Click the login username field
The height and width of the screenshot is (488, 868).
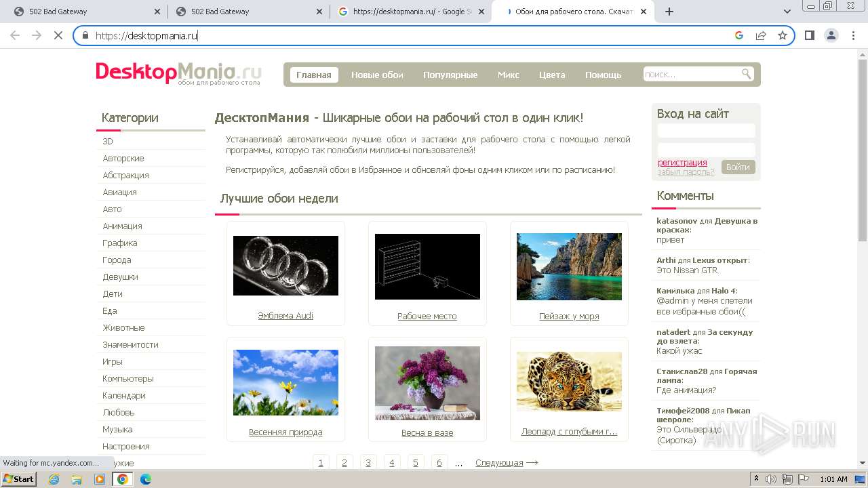pos(706,131)
